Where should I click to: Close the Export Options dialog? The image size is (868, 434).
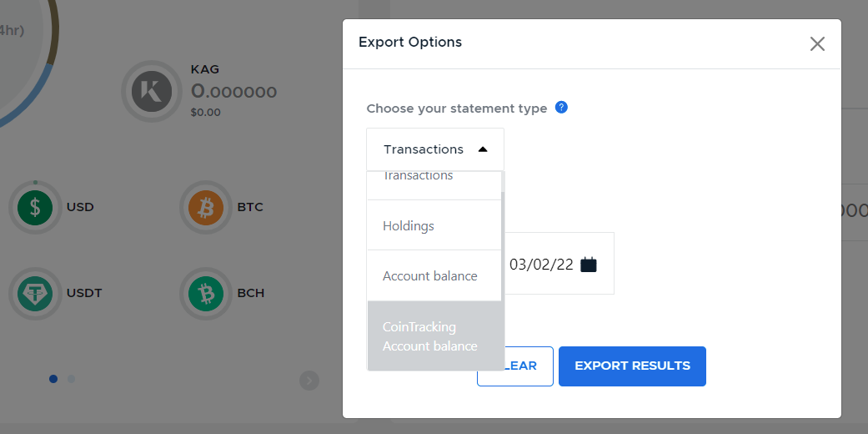click(817, 43)
